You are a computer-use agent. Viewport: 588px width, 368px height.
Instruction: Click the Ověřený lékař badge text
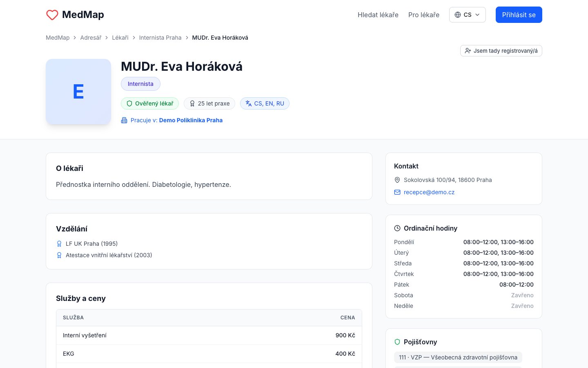[x=154, y=103]
